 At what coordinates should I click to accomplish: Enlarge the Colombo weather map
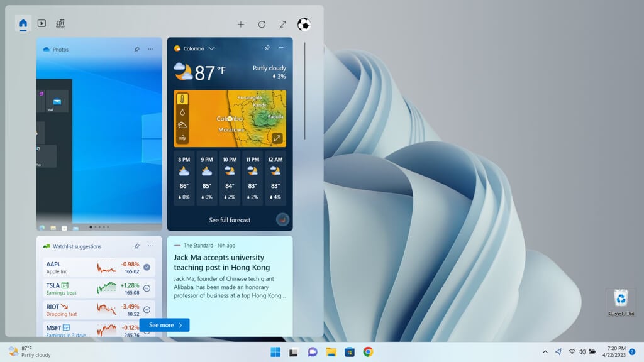click(277, 138)
